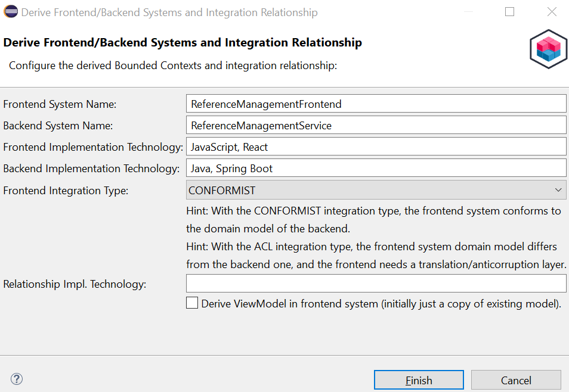Expand the Frontend Integration Type dropdown
569x392 pixels.
[376, 190]
